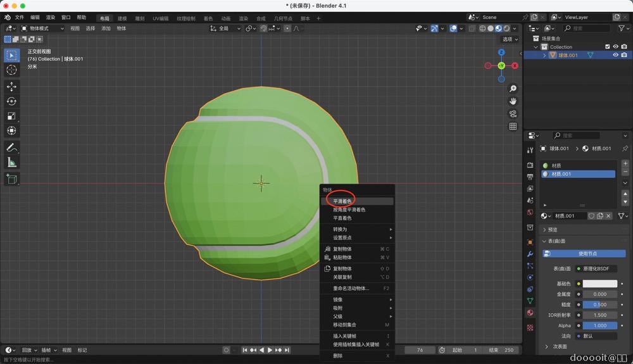This screenshot has width=633, height=364.
Task: Expand the 球体.001 tree item in outliner
Action: click(x=544, y=55)
